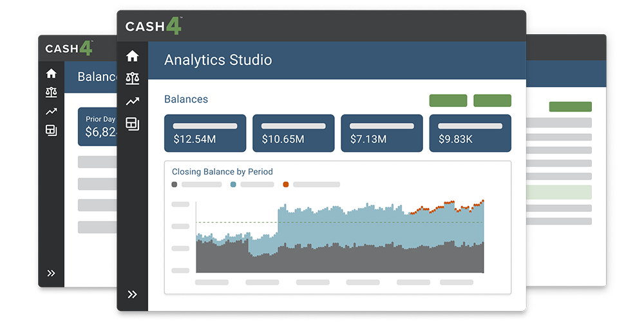
Task: Select the $10.65M balance card
Action: [x=293, y=133]
